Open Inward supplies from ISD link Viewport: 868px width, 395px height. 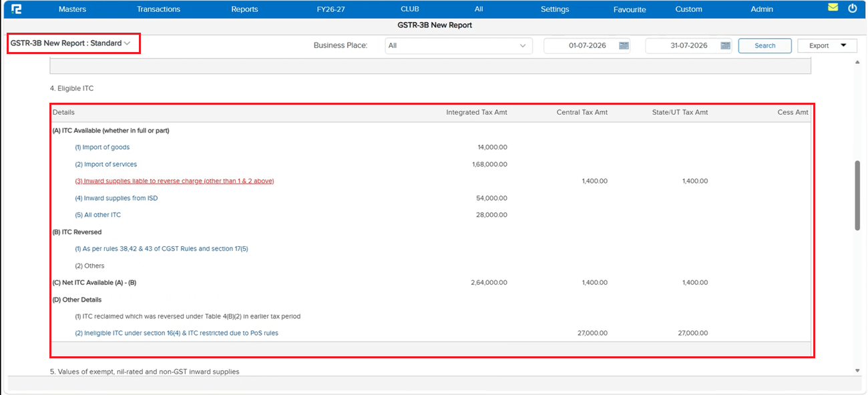[x=116, y=198]
